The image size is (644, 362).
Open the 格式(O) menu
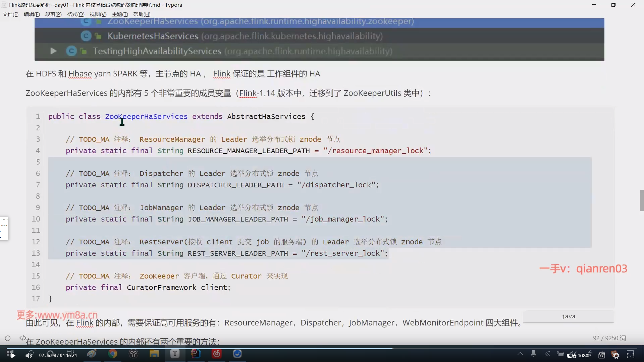coord(75,14)
